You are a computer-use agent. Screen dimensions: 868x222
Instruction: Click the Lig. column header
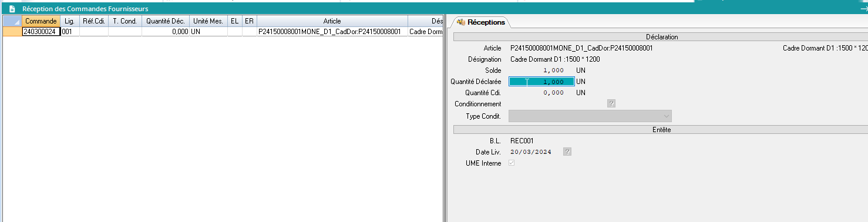point(69,21)
